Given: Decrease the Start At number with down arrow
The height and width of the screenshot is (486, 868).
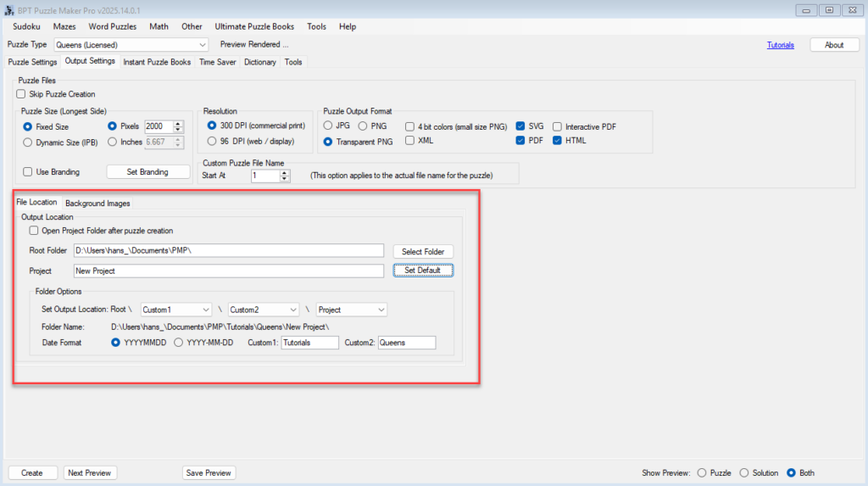Looking at the screenshot, I should 285,179.
